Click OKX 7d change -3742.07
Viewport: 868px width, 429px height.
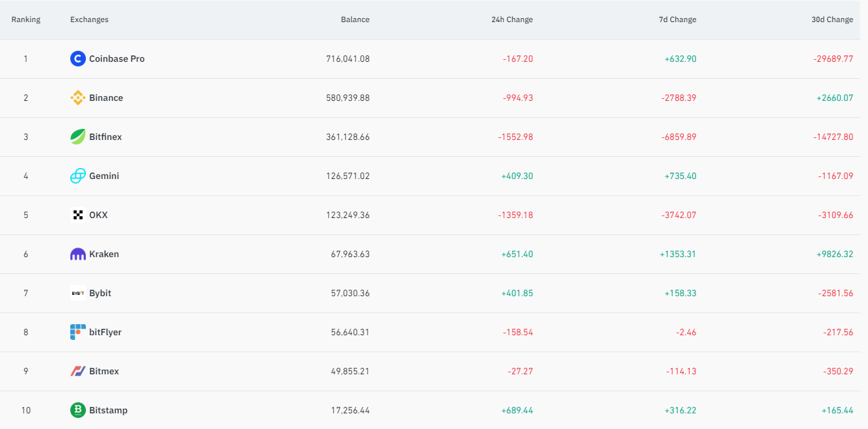pyautogui.click(x=679, y=215)
